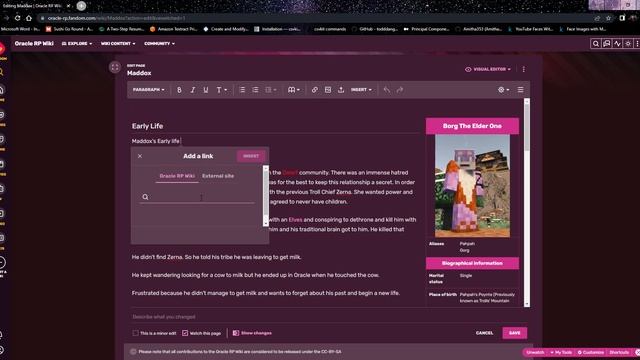This screenshot has width=640, height=360.
Task: Open the WIKI CONTENT menu
Action: click(x=118, y=43)
